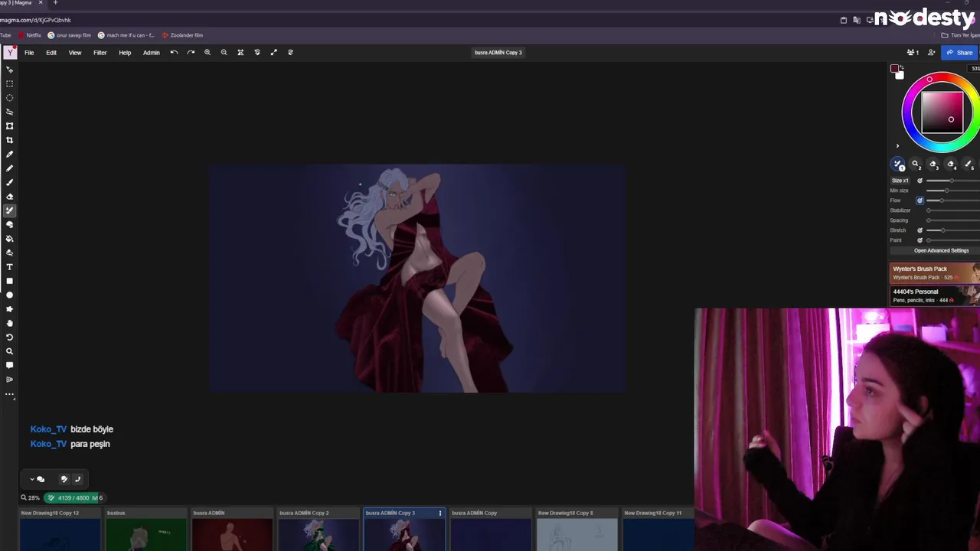Open the Size x1 multiplier
Screen dimensions: 980x551
pyautogui.click(x=900, y=181)
